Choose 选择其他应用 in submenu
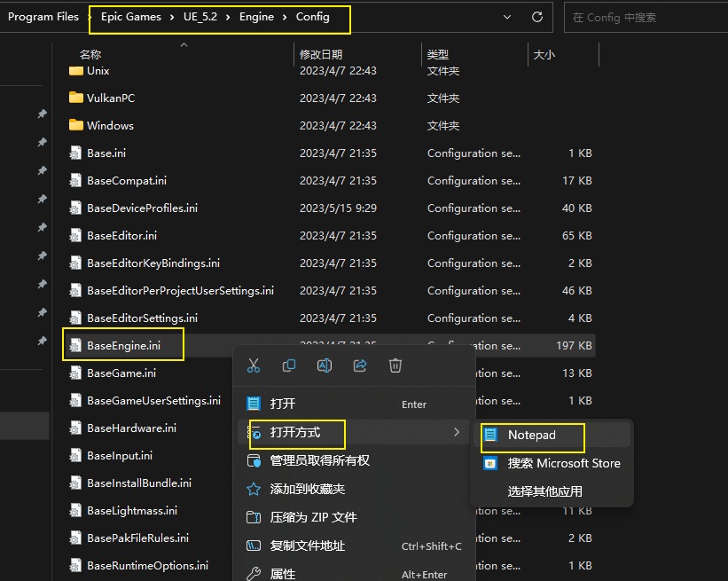Screen dimensions: 728x581 (552, 491)
